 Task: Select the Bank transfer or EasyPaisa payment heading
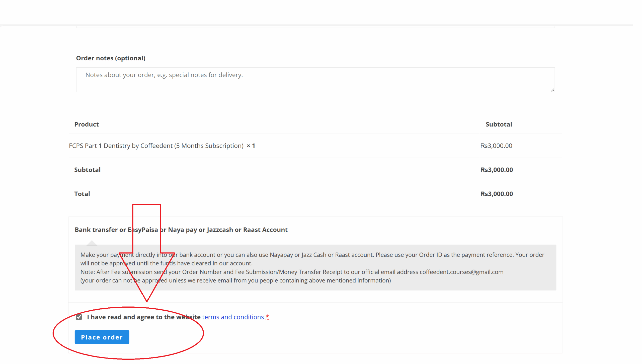(181, 230)
